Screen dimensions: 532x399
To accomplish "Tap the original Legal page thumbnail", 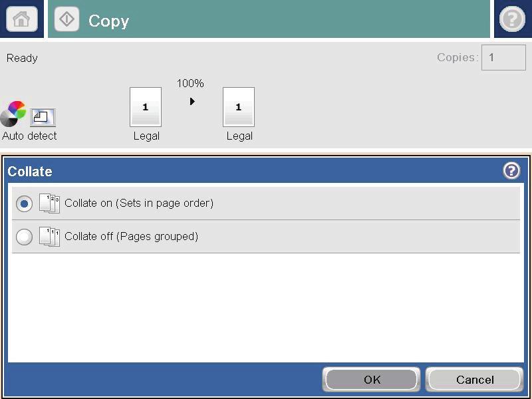I will [146, 107].
